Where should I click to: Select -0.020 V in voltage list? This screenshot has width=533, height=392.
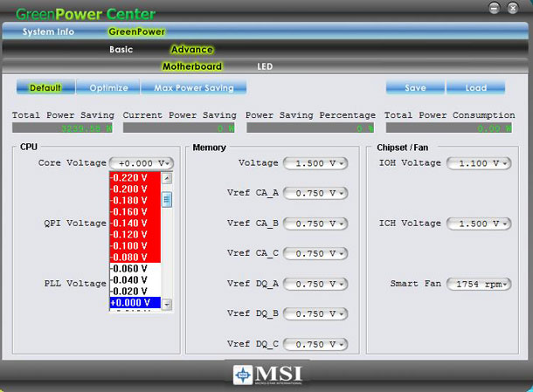click(x=135, y=292)
